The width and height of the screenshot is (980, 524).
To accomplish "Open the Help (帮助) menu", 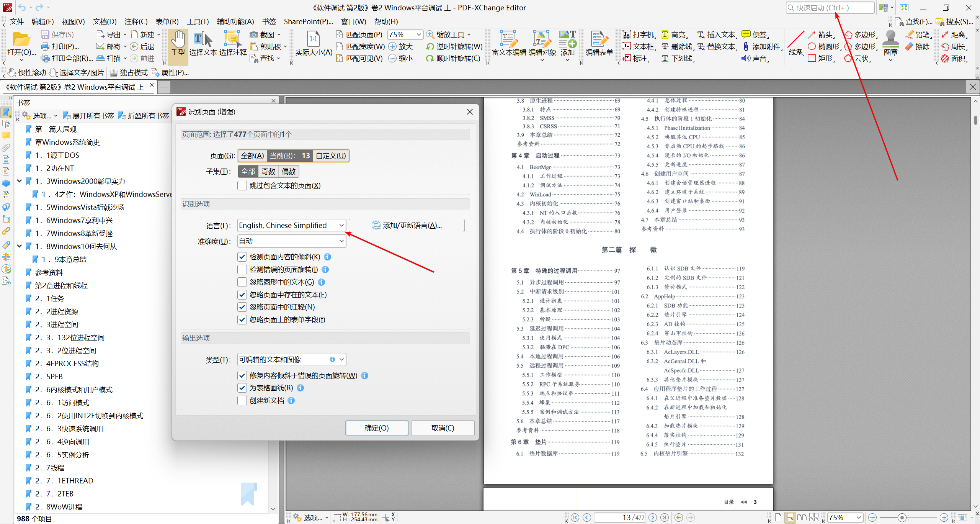I will (386, 21).
